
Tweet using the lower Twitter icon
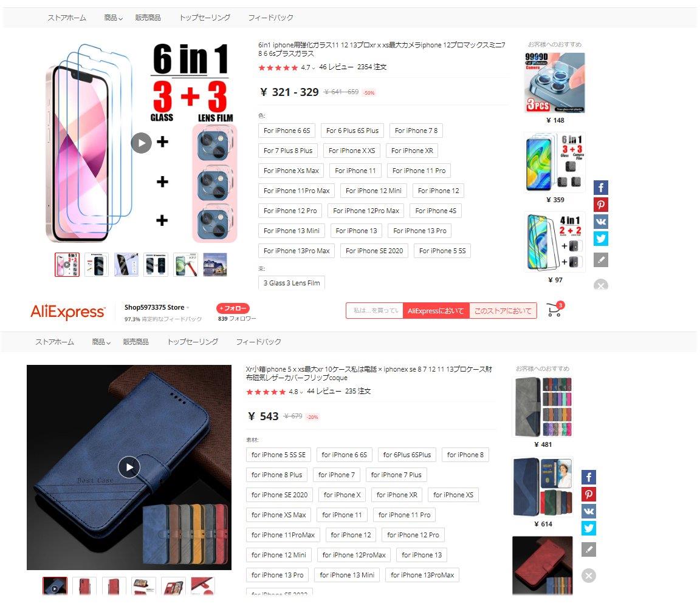pyautogui.click(x=588, y=528)
